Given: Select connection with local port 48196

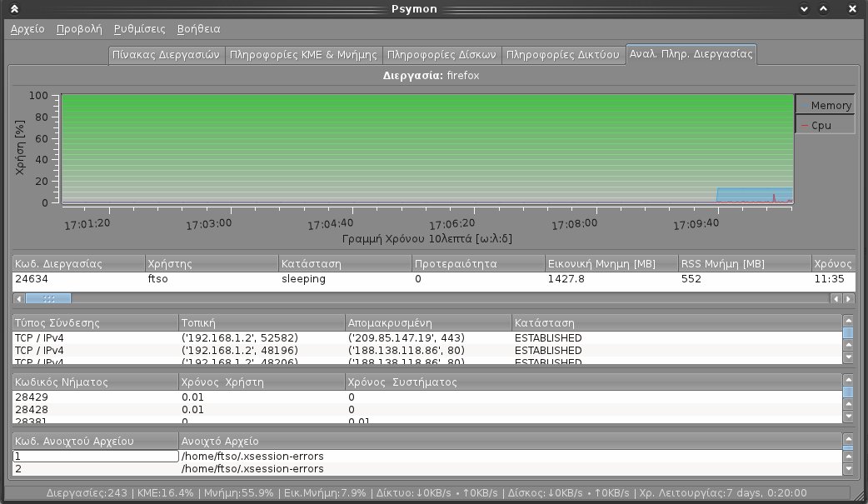Looking at the screenshot, I should 427,351.
